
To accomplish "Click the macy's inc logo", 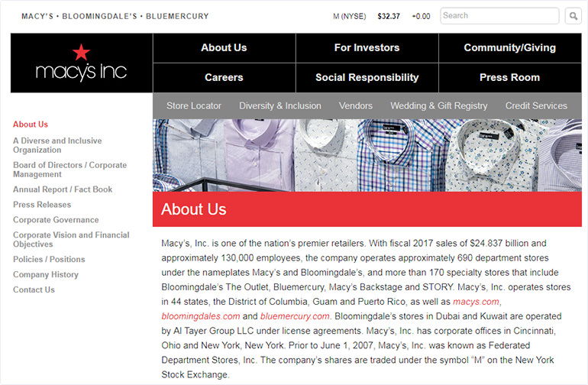I will point(82,63).
